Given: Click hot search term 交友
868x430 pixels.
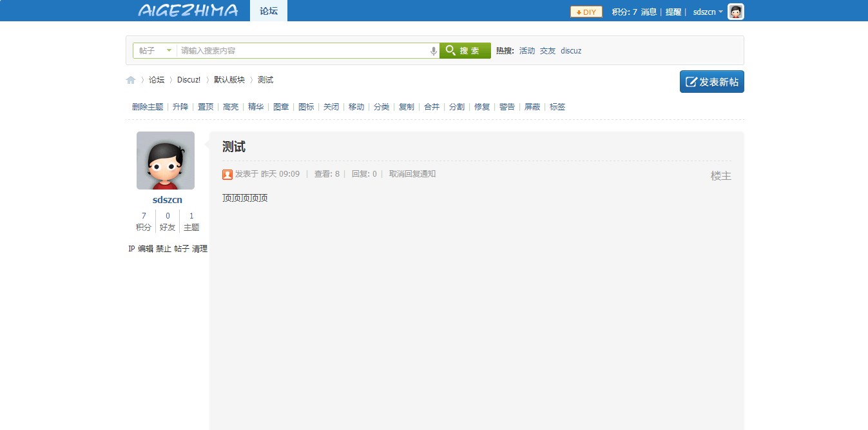Looking at the screenshot, I should click(548, 50).
